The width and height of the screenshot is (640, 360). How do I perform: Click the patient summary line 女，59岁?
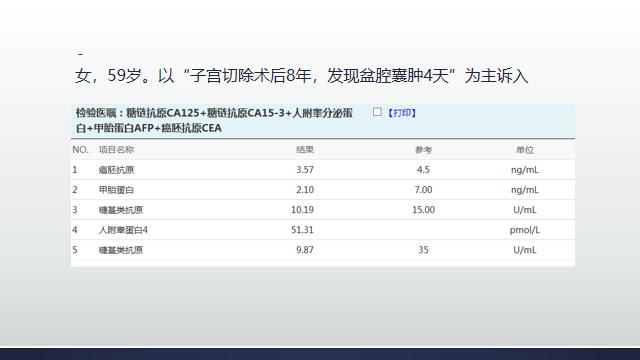click(301, 76)
